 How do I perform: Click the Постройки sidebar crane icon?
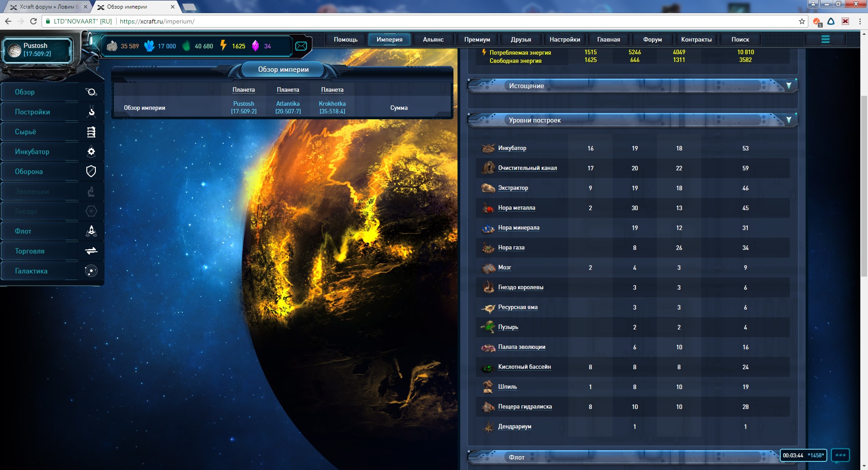click(91, 112)
